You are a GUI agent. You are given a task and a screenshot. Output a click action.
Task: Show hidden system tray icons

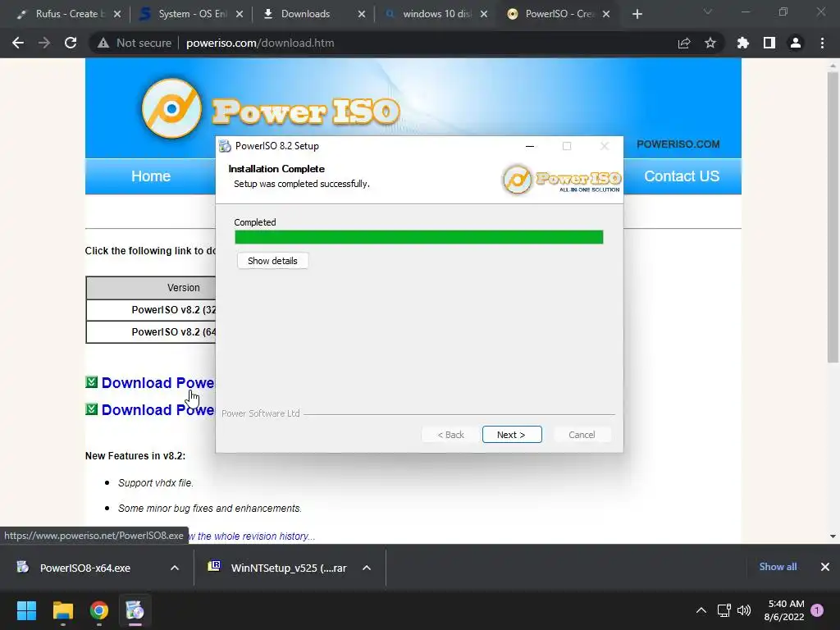coord(701,610)
